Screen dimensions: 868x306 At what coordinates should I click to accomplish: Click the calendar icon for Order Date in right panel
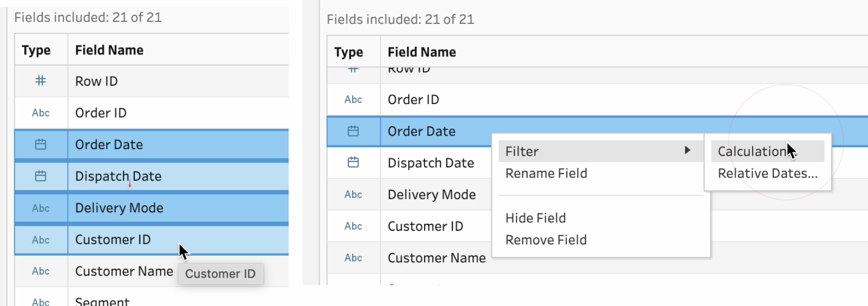click(353, 131)
